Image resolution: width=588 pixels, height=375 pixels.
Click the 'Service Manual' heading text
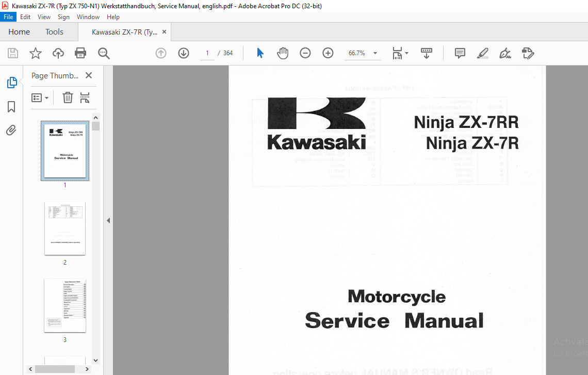(394, 321)
